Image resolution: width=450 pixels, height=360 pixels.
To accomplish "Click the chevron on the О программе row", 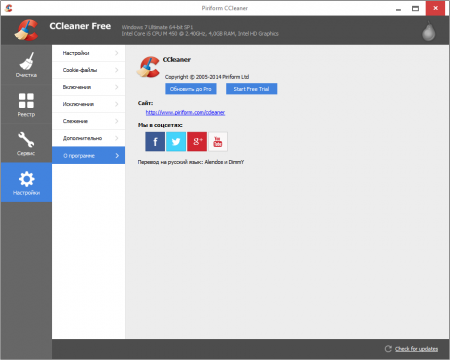I will (x=117, y=156).
